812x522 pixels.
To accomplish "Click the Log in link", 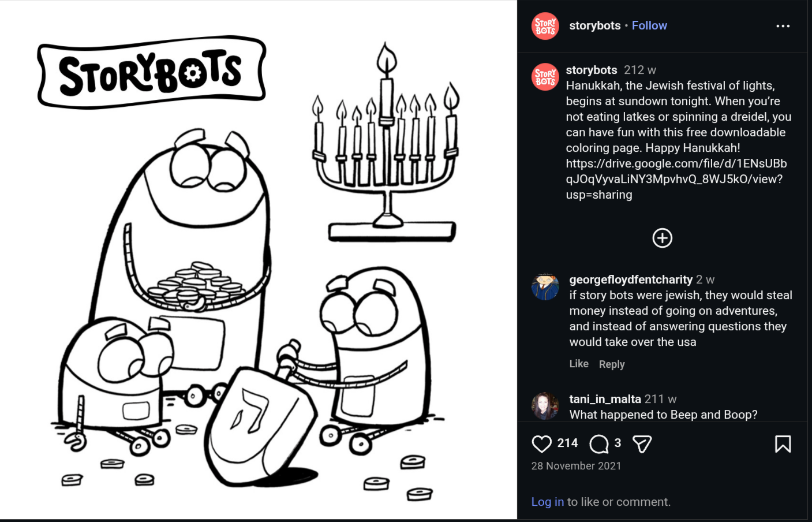I will pos(547,502).
